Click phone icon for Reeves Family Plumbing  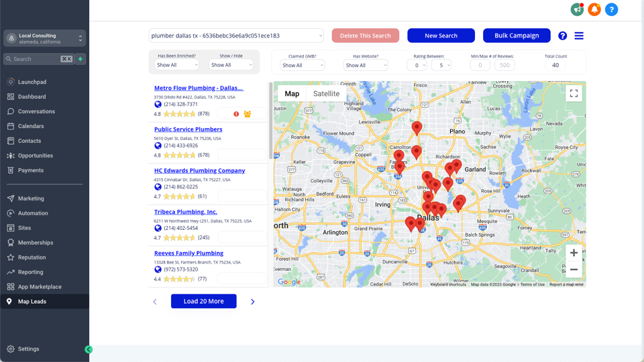click(x=158, y=269)
